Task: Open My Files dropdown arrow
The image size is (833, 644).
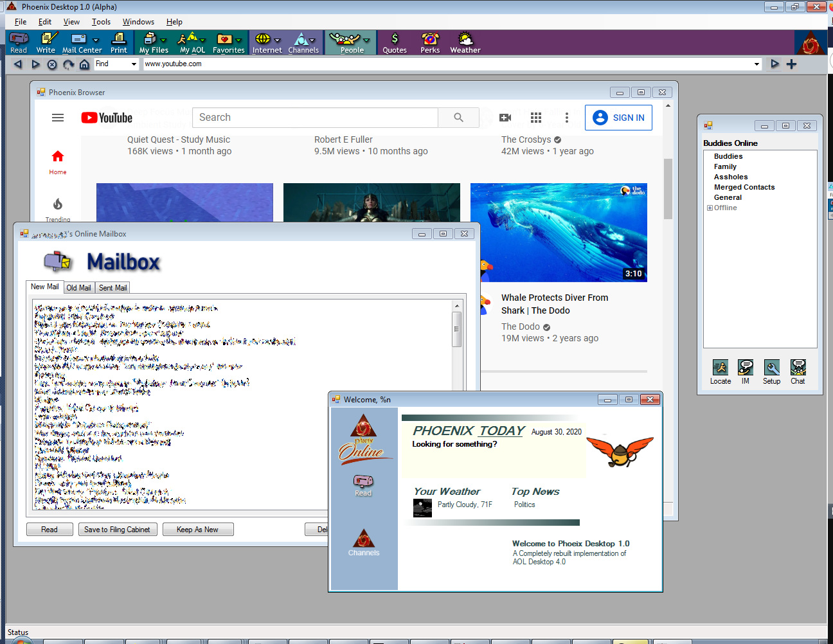Action: coord(163,40)
